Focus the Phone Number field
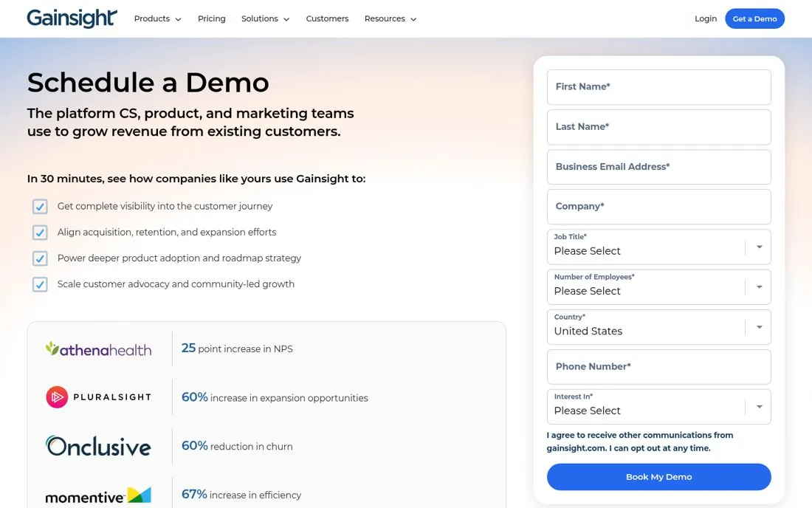The image size is (812, 508). (658, 367)
